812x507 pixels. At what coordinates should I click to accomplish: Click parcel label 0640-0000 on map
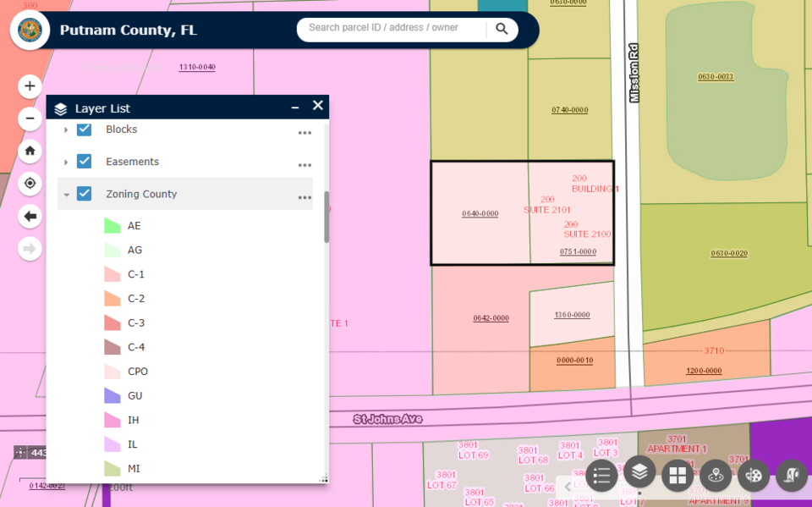point(480,213)
